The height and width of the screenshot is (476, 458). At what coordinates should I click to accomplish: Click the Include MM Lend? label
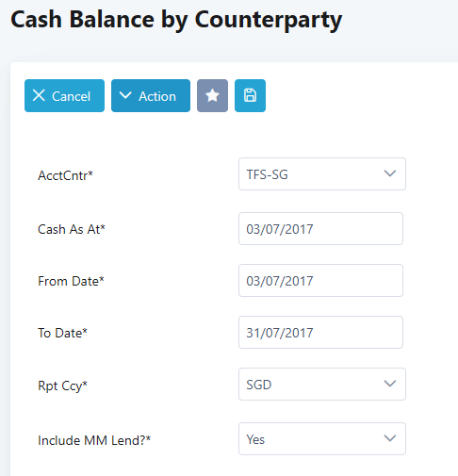point(94,440)
